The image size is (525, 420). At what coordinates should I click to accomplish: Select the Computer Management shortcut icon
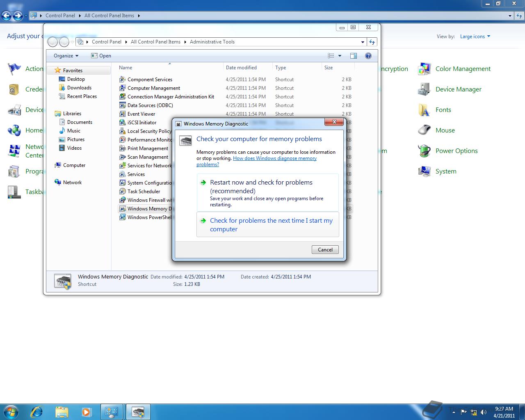[122, 88]
